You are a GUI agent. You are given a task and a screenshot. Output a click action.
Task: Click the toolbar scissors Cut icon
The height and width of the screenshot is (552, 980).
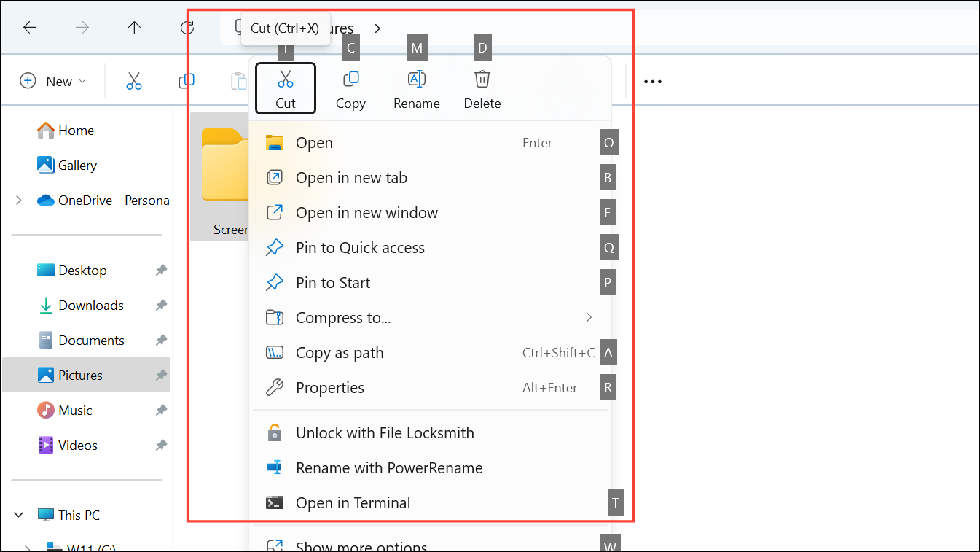click(134, 81)
